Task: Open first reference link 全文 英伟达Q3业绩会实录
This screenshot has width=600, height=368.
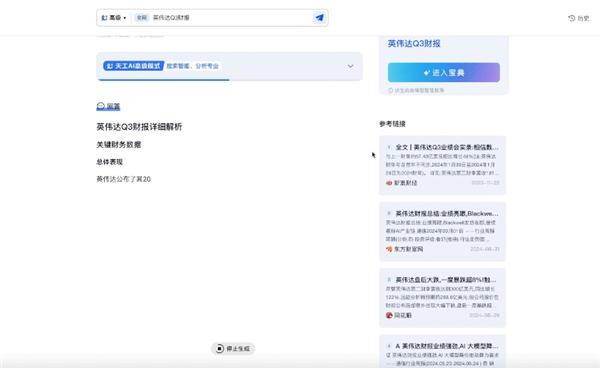Action: point(442,165)
